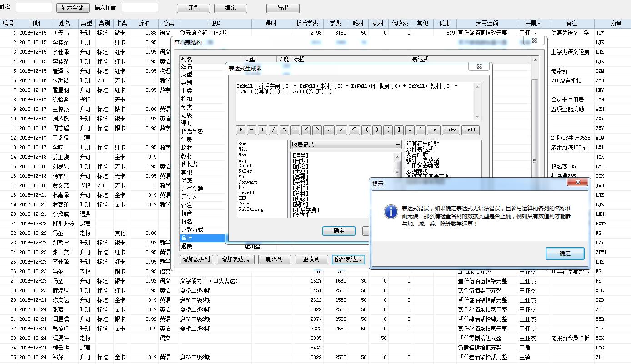This screenshot has height=364, width=631.
Task: Select the 数据转换 help topic
Action: [417, 171]
